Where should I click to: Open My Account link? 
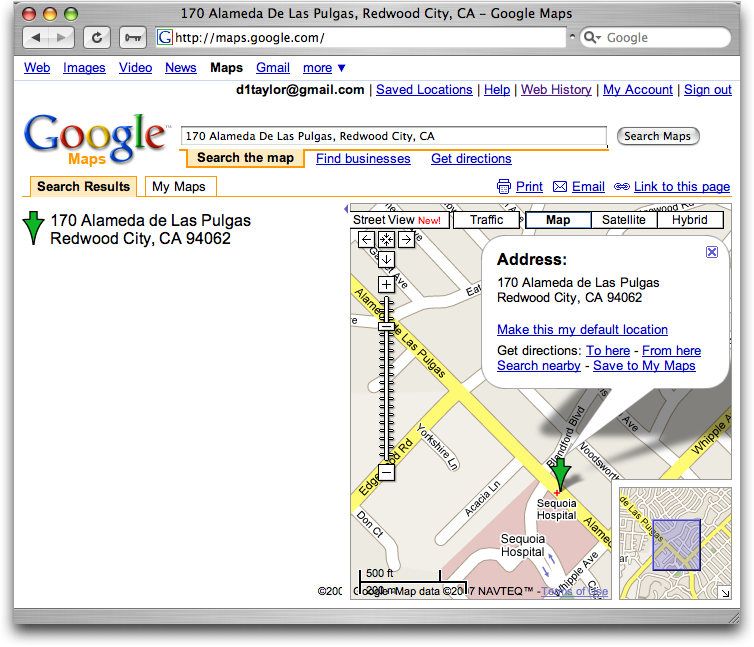(x=638, y=90)
